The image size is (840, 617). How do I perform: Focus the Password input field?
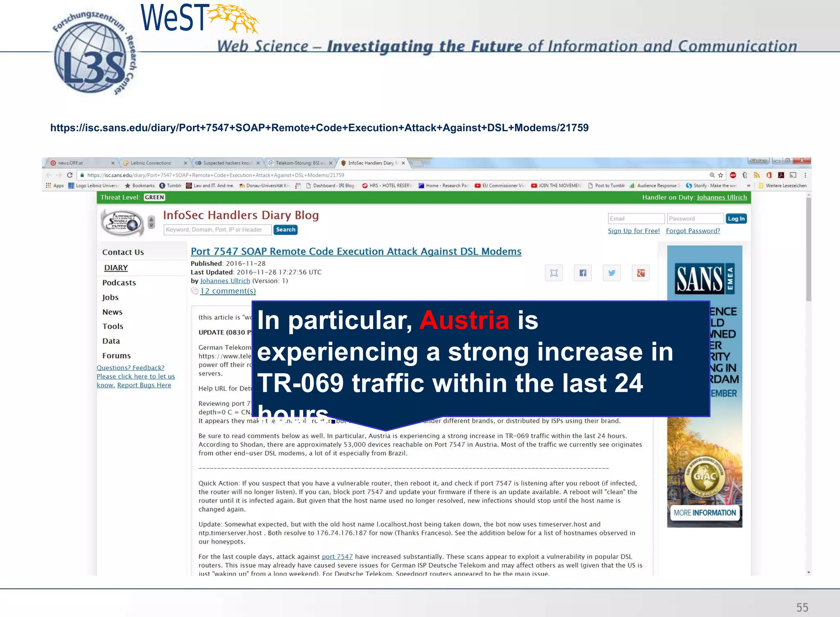(695, 219)
